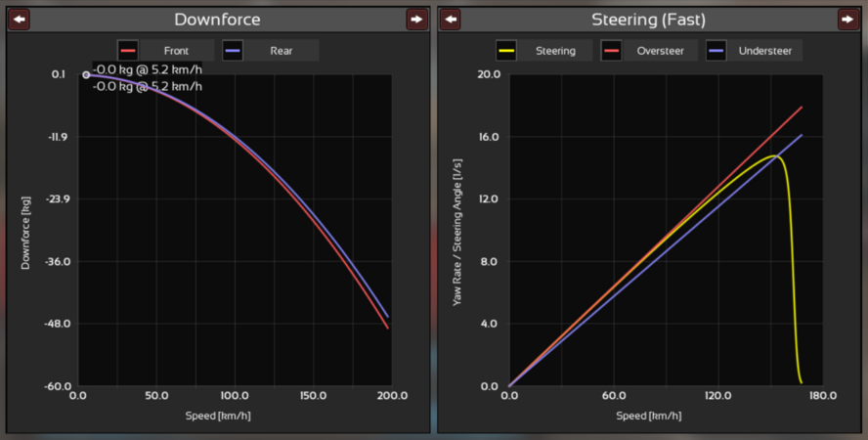The width and height of the screenshot is (868, 440).
Task: Click the yellow Steering legend color swatch
Action: click(x=506, y=51)
